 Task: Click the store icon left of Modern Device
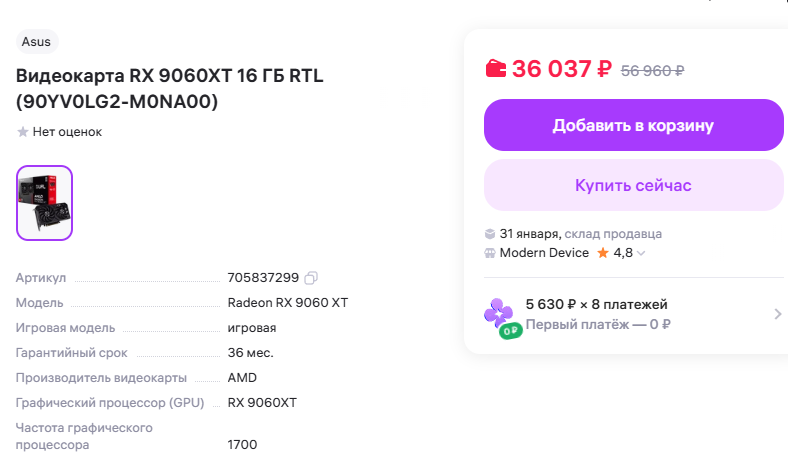coord(490,253)
